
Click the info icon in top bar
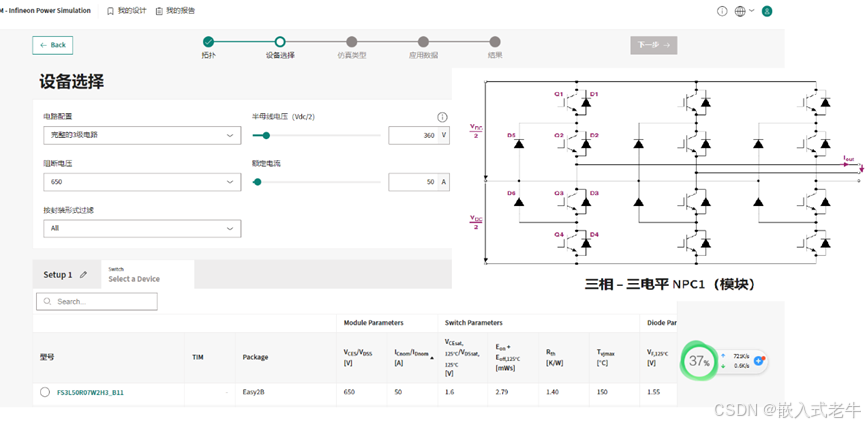pos(722,11)
